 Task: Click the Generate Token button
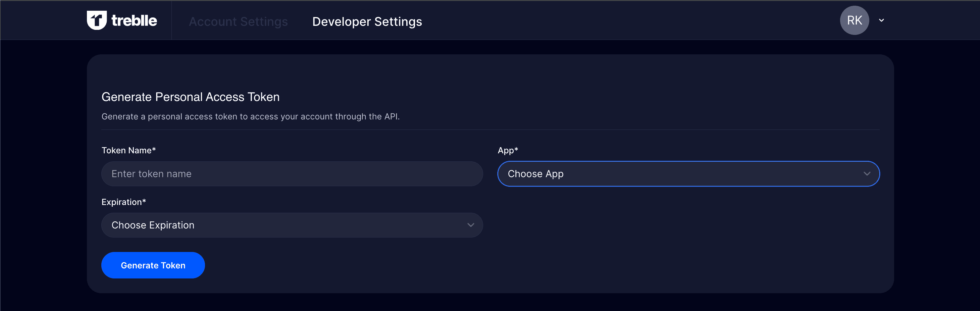[x=153, y=265]
